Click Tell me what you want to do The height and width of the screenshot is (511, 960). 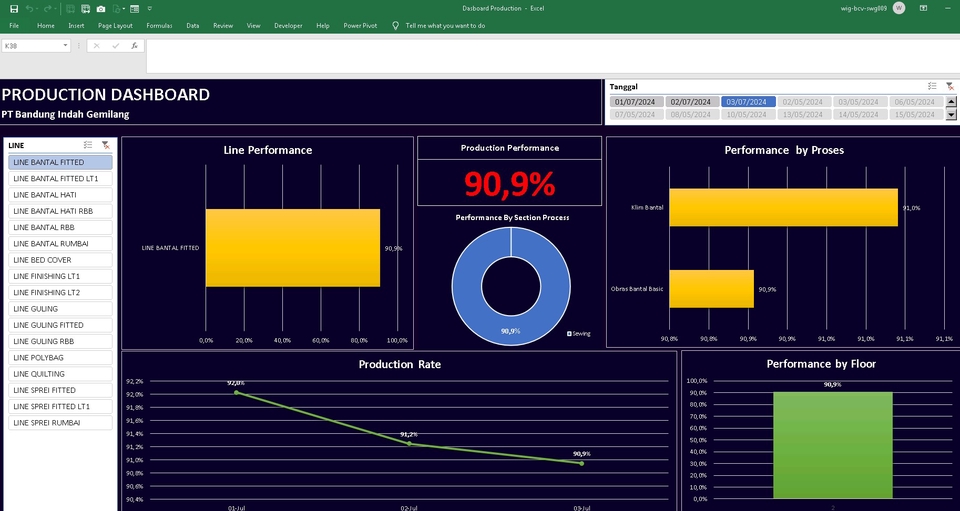pyautogui.click(x=445, y=26)
